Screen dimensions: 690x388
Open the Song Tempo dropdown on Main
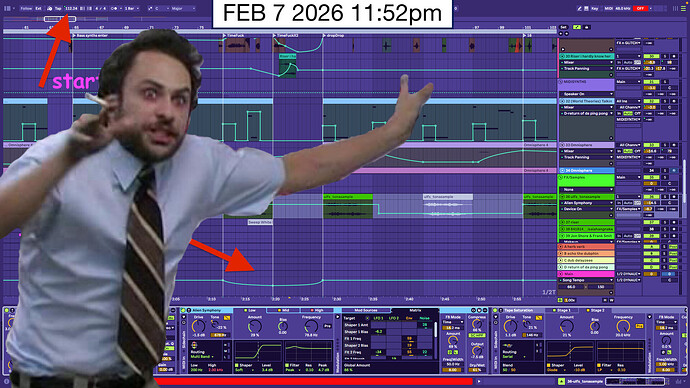click(x=587, y=280)
